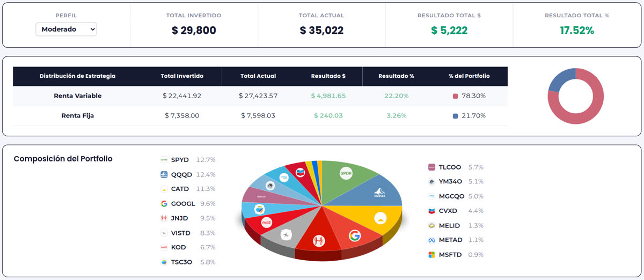
Task: Click the METAD ticker label
Action: point(450,240)
